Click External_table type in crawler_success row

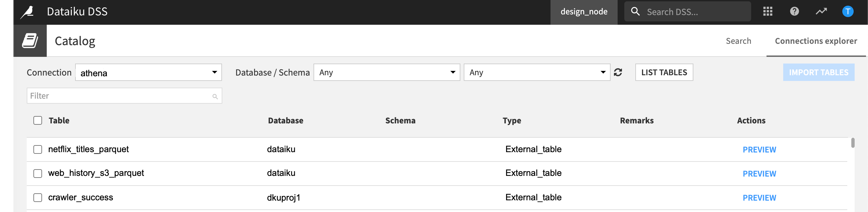point(533,197)
